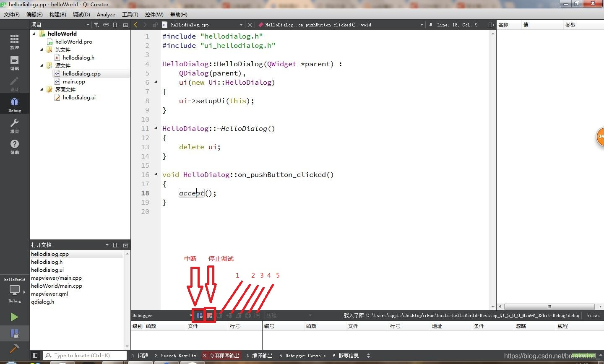This screenshot has height=364, width=604.
Task: Open the Debug (调试) menu
Action: (81, 14)
